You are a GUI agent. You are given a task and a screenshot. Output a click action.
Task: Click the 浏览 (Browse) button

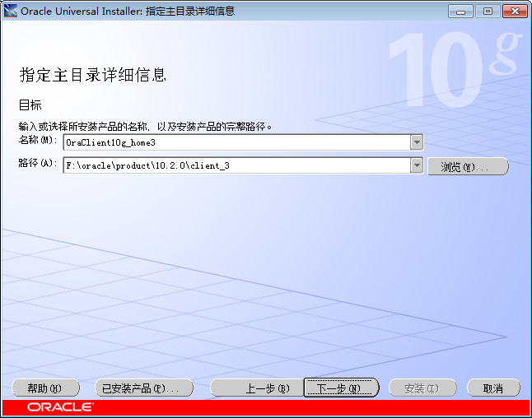pyautogui.click(x=468, y=166)
